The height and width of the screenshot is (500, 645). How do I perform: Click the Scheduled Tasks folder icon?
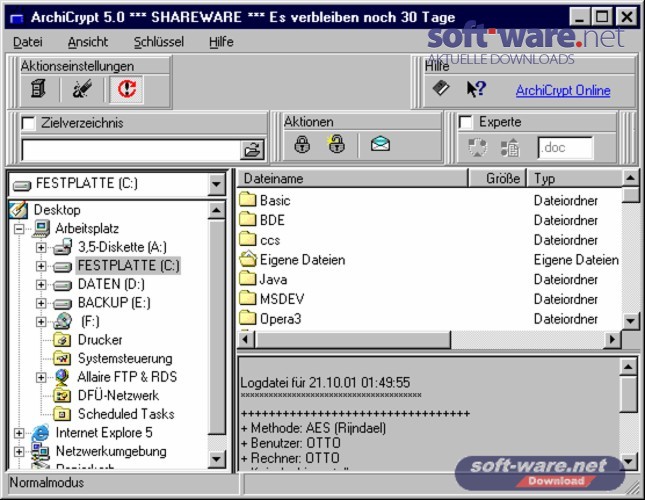62,414
